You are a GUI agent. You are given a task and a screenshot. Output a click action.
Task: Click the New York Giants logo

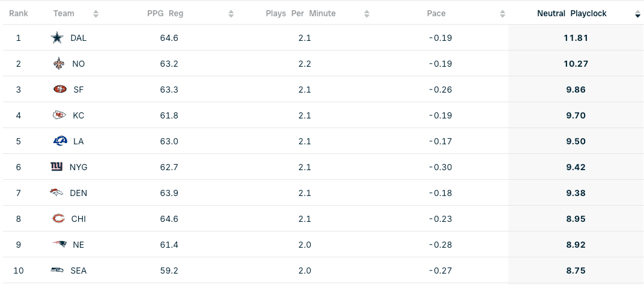pos(56,167)
